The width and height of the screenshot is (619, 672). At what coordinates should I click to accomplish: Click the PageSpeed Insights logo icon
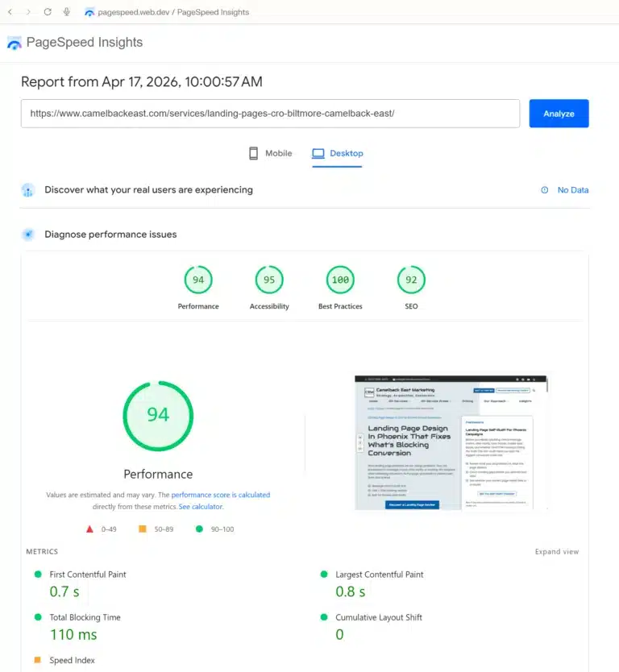(15, 43)
